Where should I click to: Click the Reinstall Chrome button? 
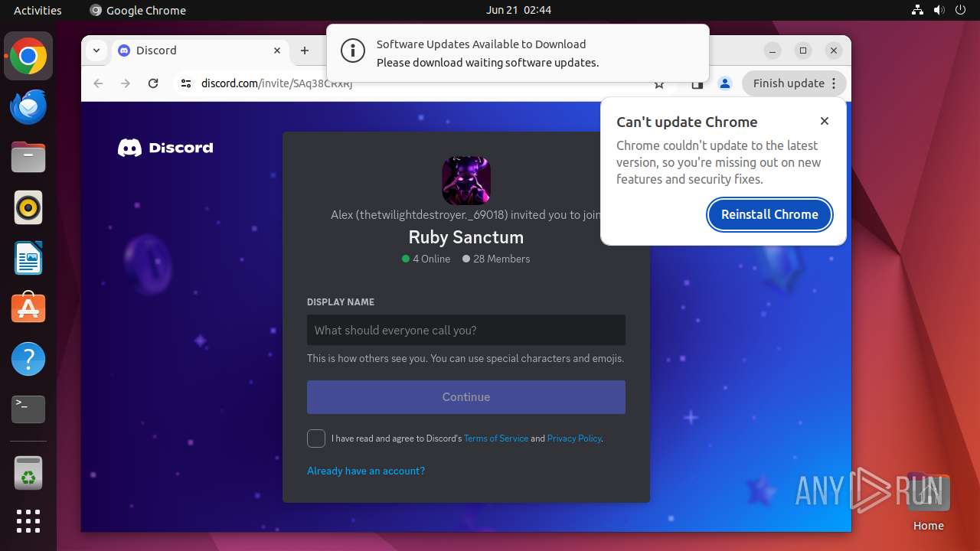click(x=769, y=214)
